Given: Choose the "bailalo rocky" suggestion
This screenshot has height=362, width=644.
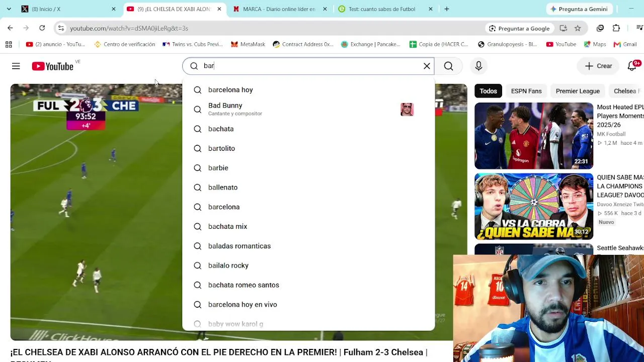Looking at the screenshot, I should tap(308, 265).
